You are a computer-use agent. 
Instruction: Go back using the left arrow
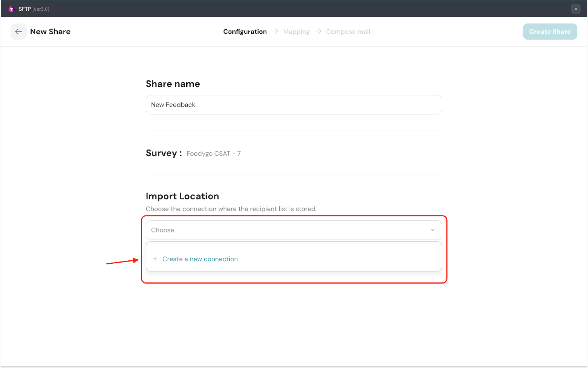click(18, 32)
